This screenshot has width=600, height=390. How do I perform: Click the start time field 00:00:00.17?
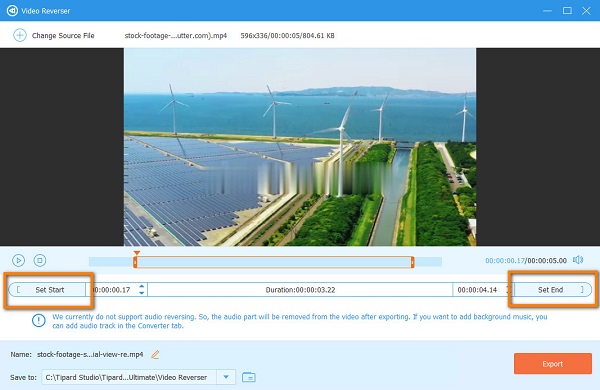tap(112, 290)
